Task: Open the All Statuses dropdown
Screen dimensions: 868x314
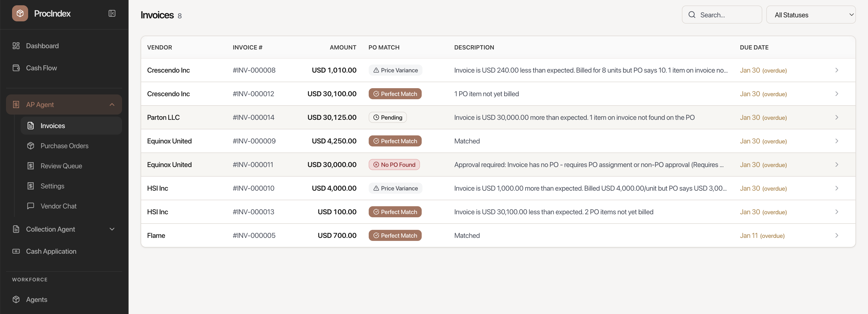Action: [x=810, y=15]
